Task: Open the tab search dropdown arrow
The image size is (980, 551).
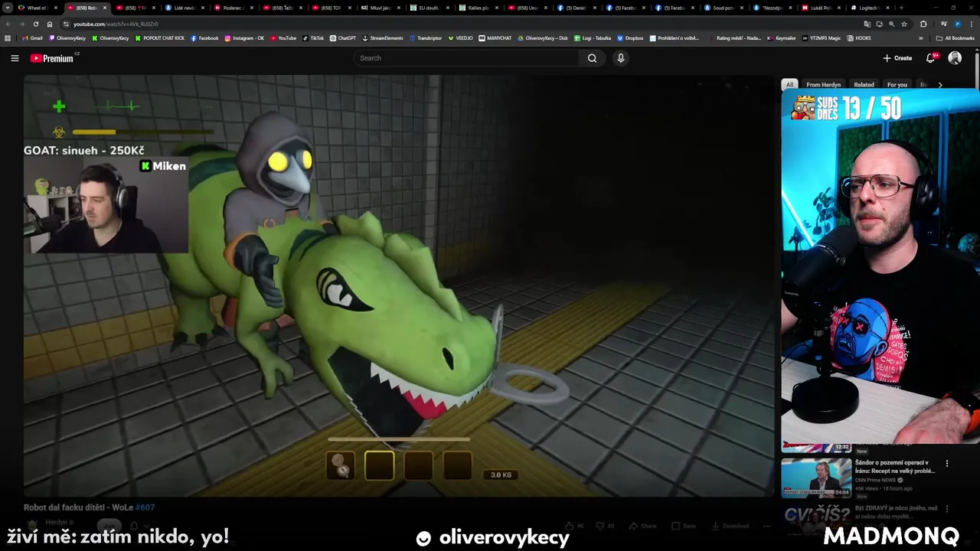Action: [x=8, y=8]
